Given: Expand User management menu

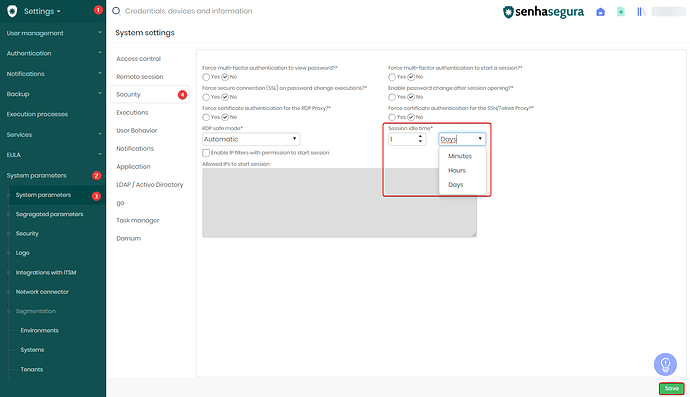Looking at the screenshot, I should point(53,33).
